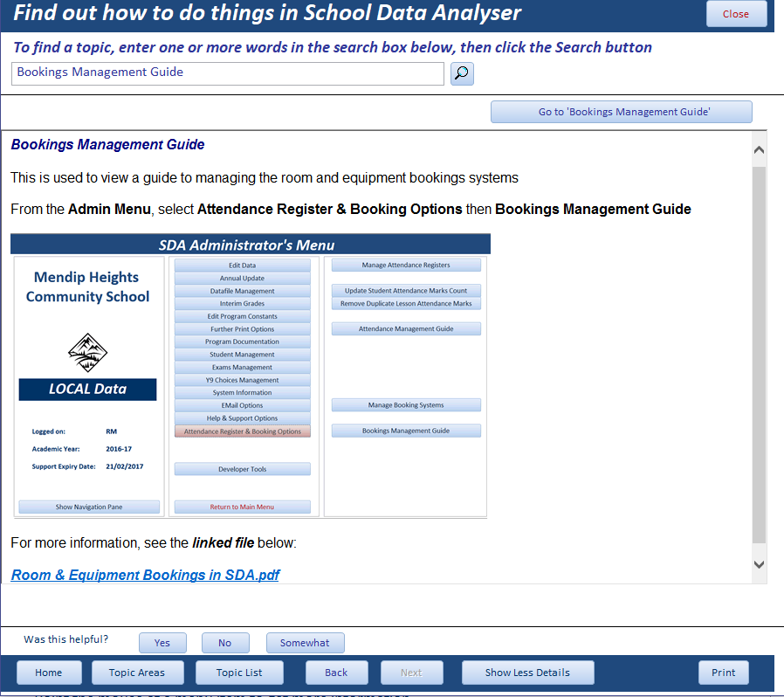Click Datafile Management menu item
This screenshot has height=697, width=784.
tap(243, 291)
